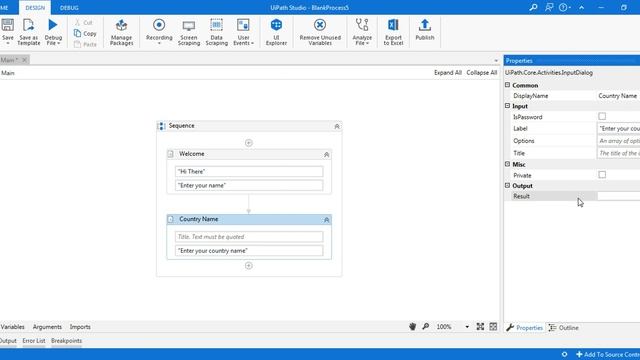Collapse the Welcome activity
This screenshot has width=640, height=360.
point(326,154)
